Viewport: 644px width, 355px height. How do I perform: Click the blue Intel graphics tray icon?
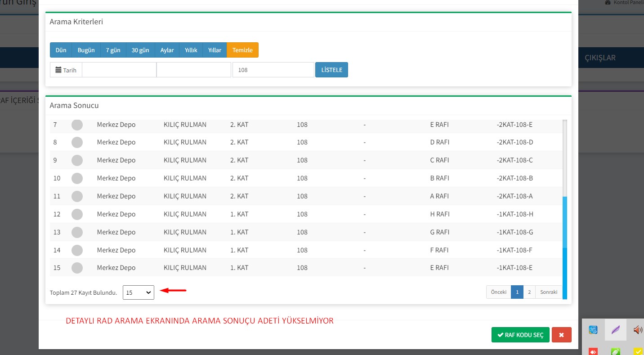click(x=593, y=330)
